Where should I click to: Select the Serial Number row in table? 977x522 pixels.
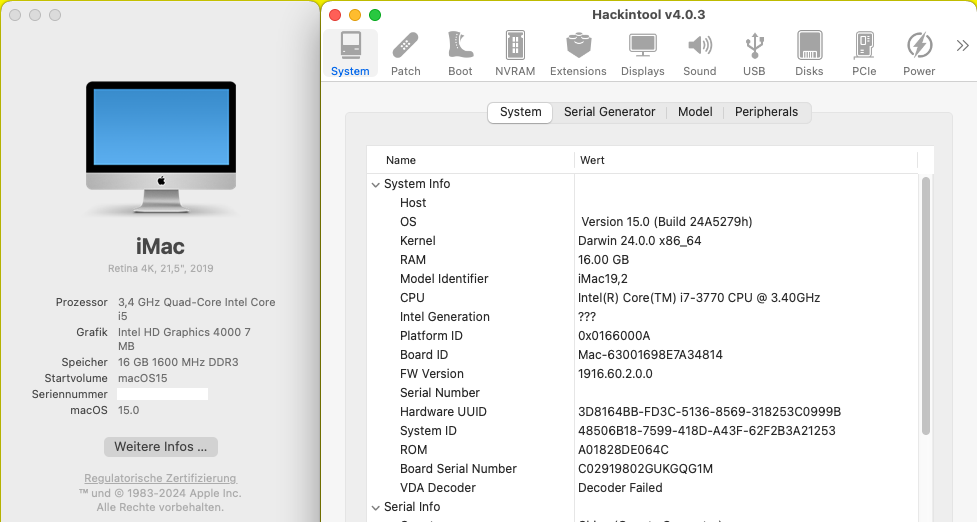pos(644,393)
